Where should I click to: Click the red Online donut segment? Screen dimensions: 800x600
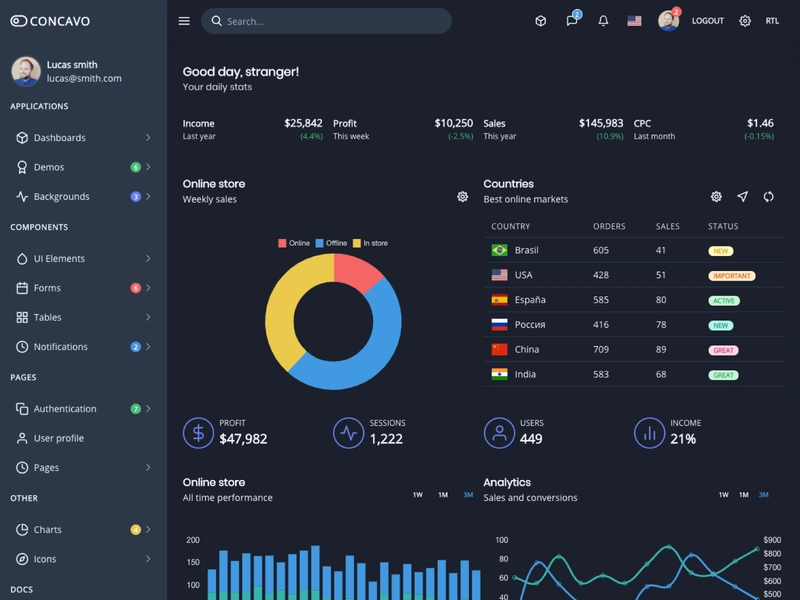click(355, 270)
